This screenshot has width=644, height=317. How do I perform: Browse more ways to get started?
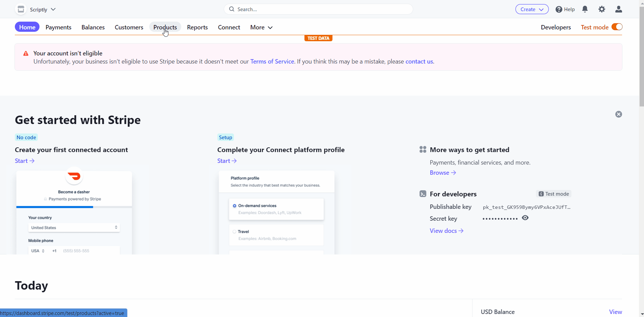point(443,173)
